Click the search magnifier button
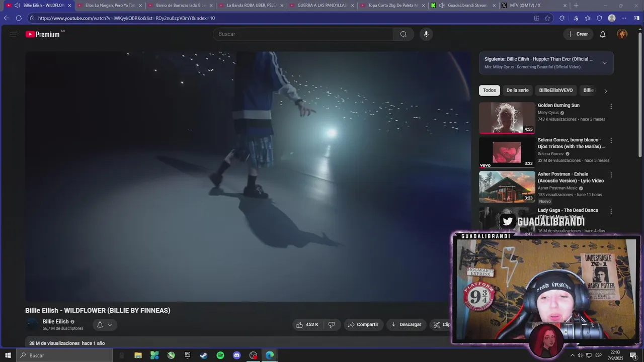Screen dimensions: 644x362 coord(404,34)
